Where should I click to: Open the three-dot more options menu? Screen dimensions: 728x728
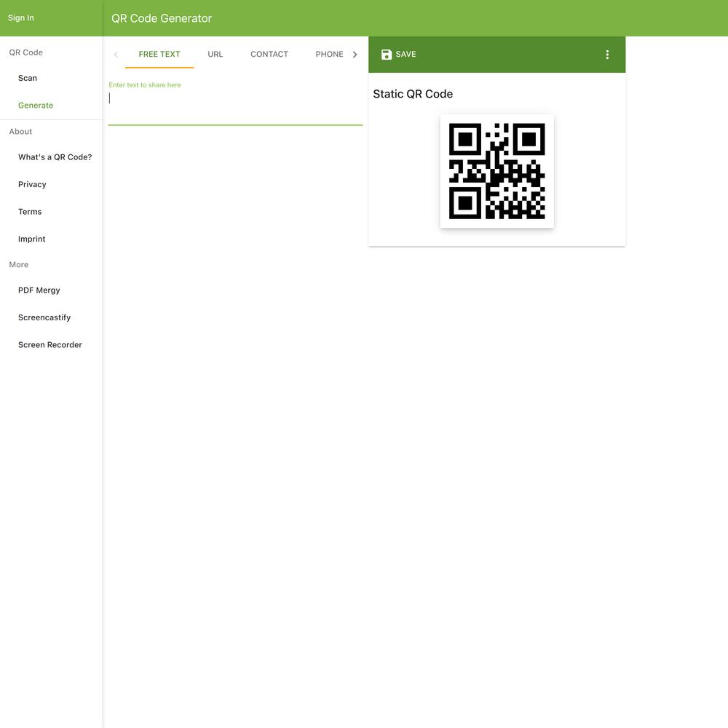click(607, 55)
